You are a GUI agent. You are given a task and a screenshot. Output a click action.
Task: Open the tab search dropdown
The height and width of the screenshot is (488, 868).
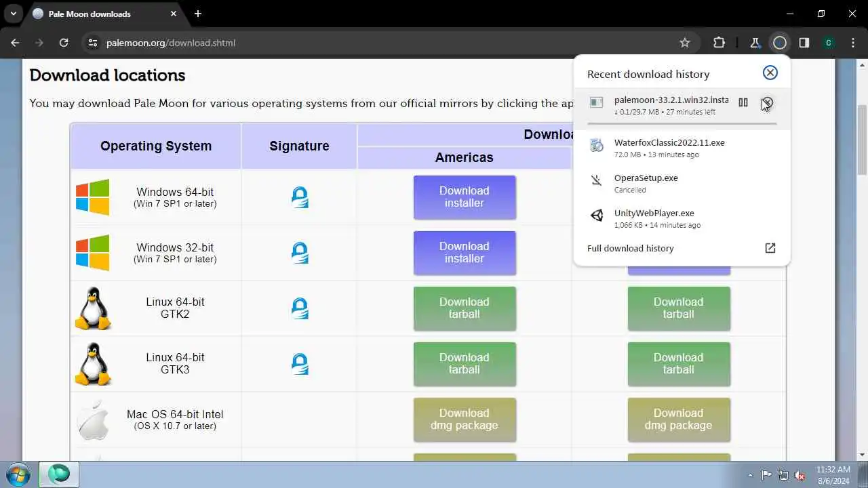coord(13,14)
